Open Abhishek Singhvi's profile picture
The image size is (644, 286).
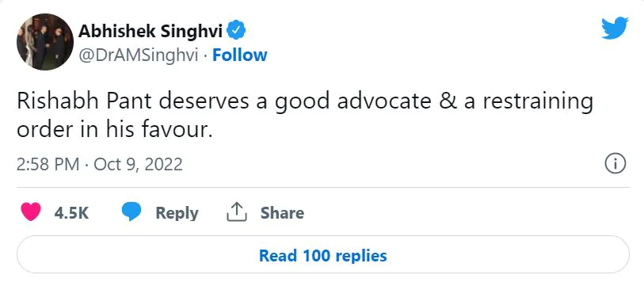pyautogui.click(x=45, y=42)
